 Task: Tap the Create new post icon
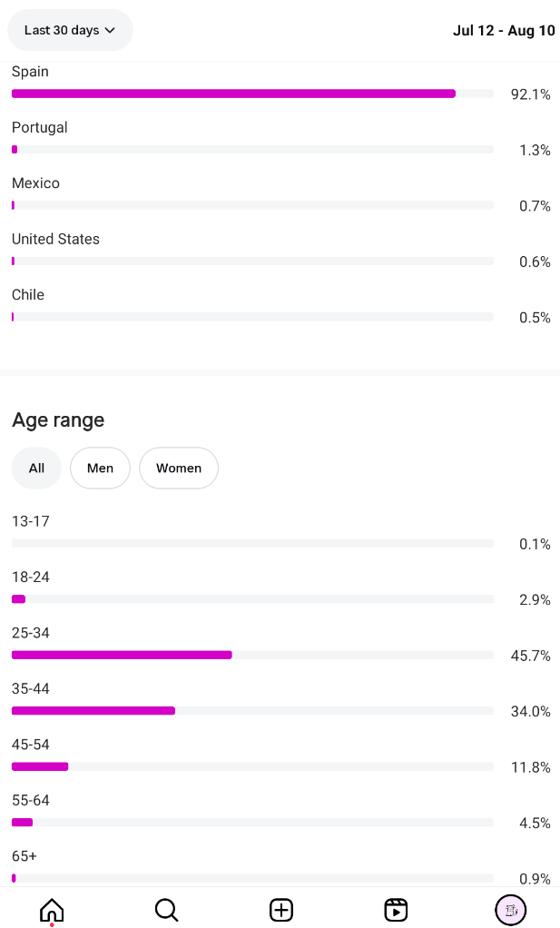(281, 909)
